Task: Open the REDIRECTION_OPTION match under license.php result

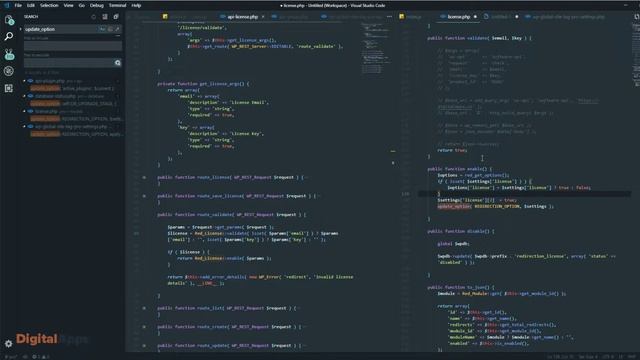Action: [x=76, y=119]
